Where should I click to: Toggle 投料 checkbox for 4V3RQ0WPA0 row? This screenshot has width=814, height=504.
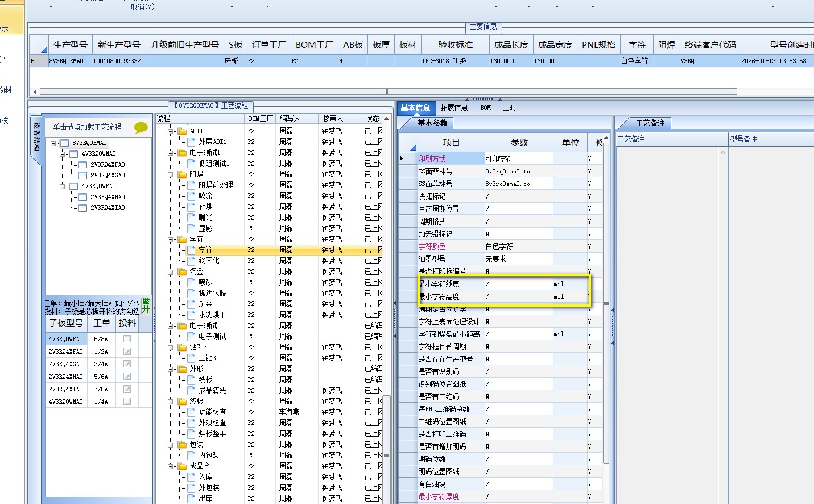[127, 339]
